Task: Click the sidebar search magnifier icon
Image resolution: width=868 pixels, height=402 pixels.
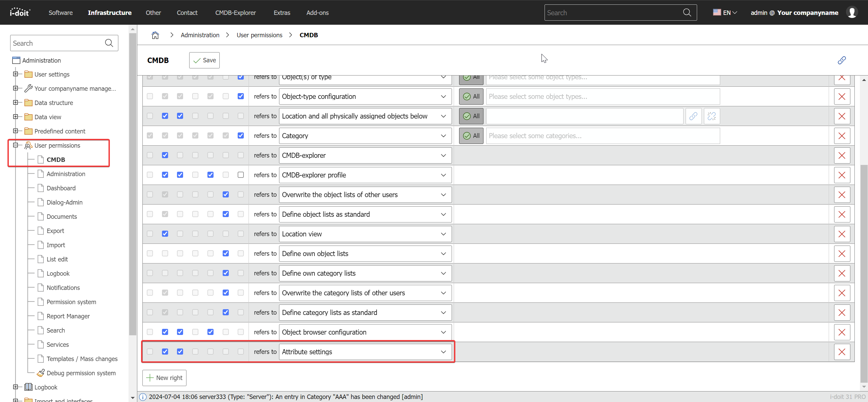Action: click(109, 43)
